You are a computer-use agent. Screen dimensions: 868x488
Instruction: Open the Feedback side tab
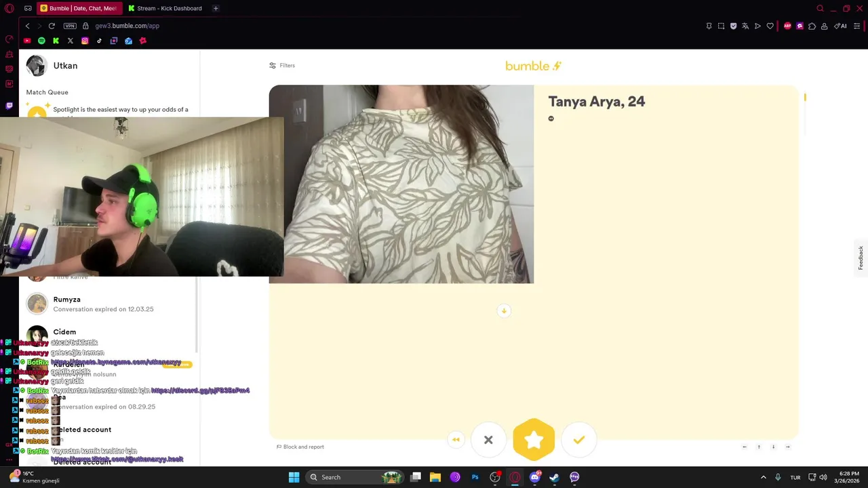point(861,258)
